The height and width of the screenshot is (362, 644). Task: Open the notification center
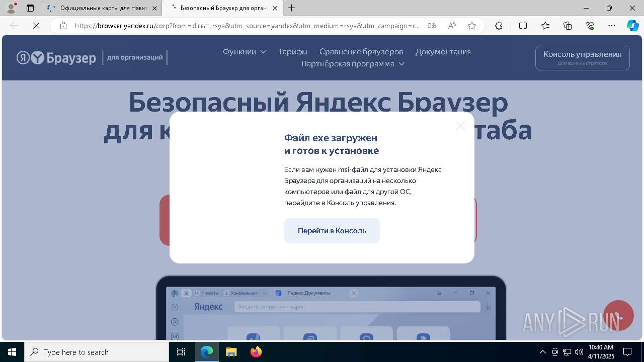pyautogui.click(x=627, y=352)
